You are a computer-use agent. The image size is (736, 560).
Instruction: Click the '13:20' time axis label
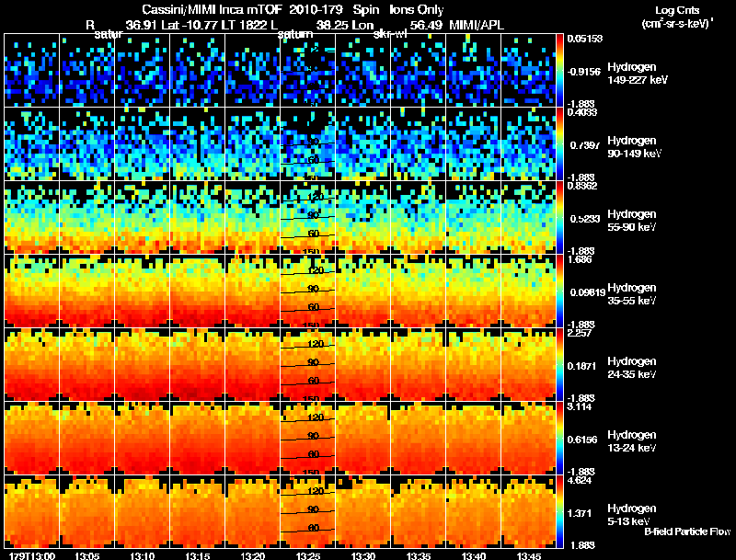pos(252,556)
